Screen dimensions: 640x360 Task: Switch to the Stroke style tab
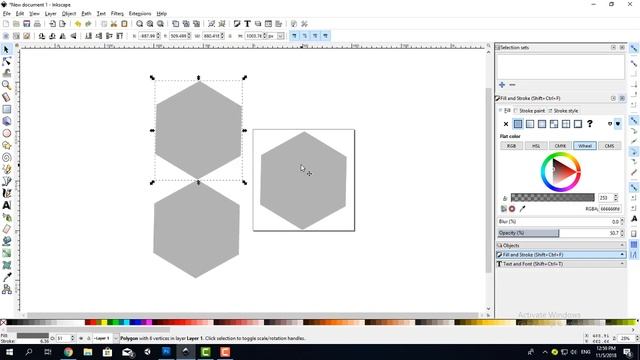click(x=563, y=111)
